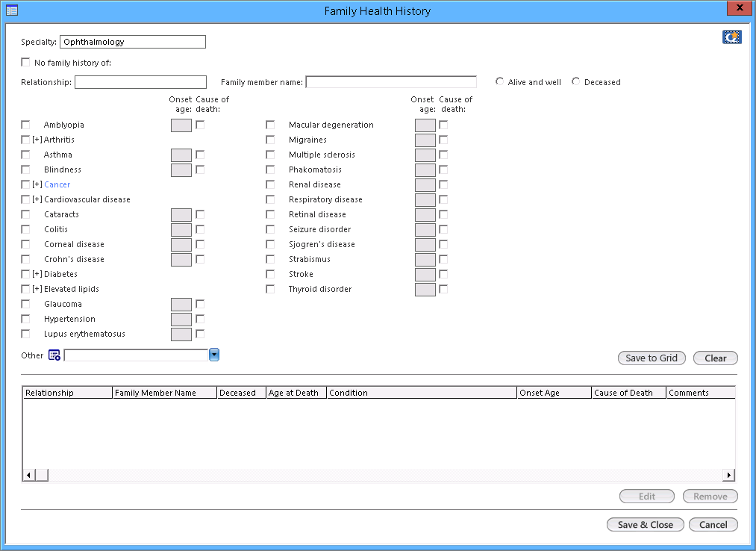Select the Deceased radio button

point(575,81)
